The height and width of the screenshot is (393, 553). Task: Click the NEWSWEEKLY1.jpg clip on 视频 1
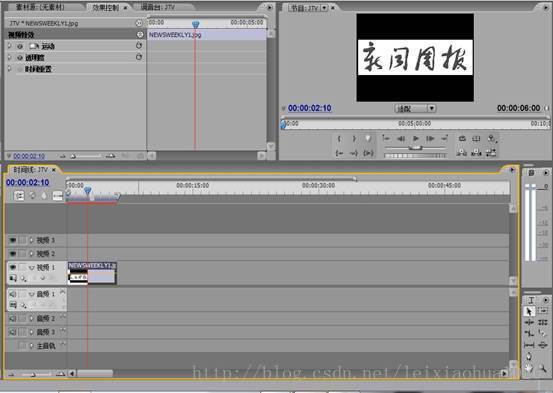tap(92, 273)
